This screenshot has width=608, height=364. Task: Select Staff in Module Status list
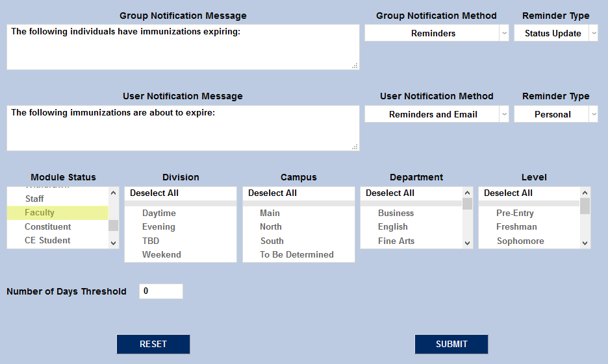point(57,199)
